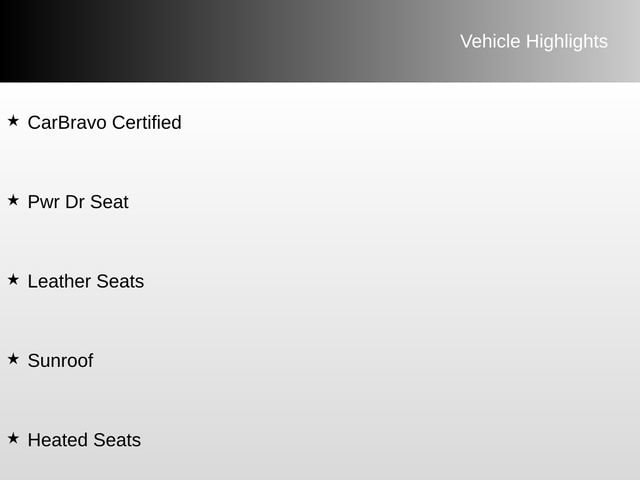This screenshot has width=640, height=480.
Task: Click the star beside CarBravo Certified
Action: click(x=13, y=121)
